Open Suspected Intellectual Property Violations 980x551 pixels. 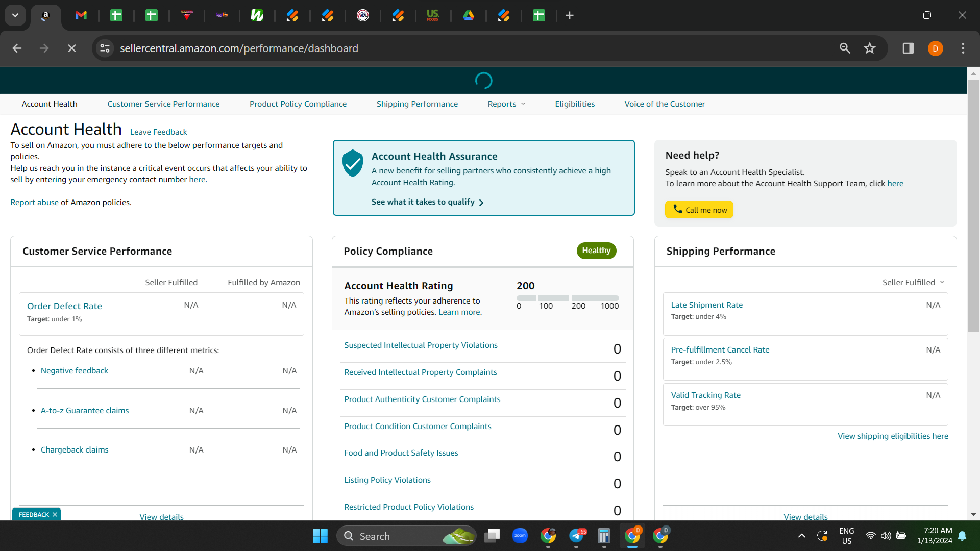(x=421, y=345)
